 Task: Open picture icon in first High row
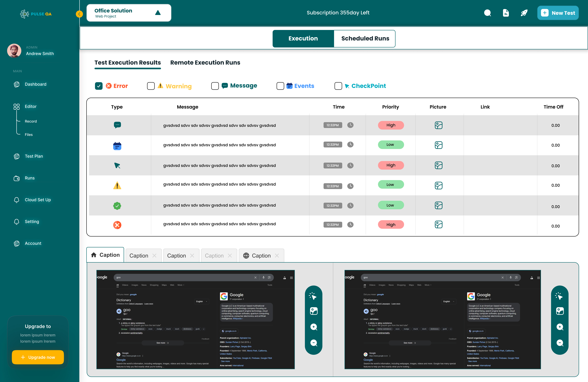[x=439, y=125]
